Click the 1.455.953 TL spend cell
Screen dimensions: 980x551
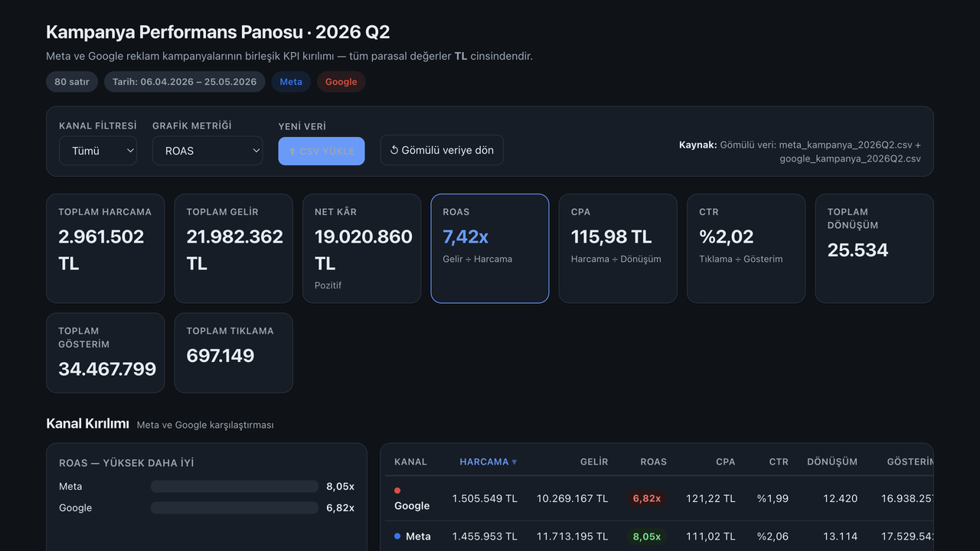(485, 536)
